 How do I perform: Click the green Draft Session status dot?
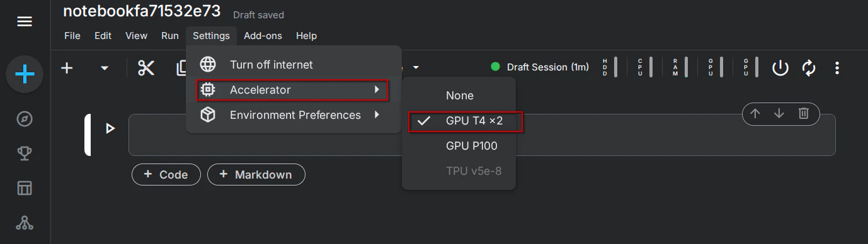495,67
